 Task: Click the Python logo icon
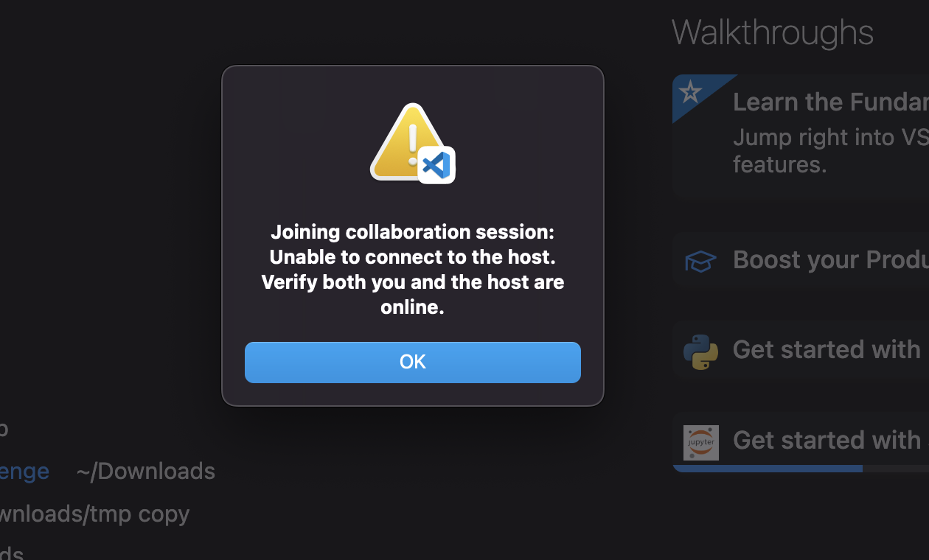click(x=700, y=351)
